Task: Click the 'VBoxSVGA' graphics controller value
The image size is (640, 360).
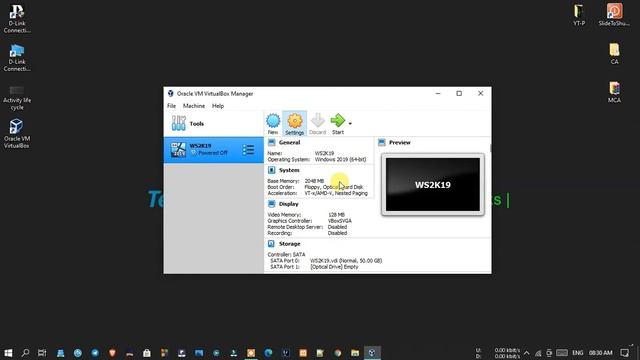Action: 340,221
